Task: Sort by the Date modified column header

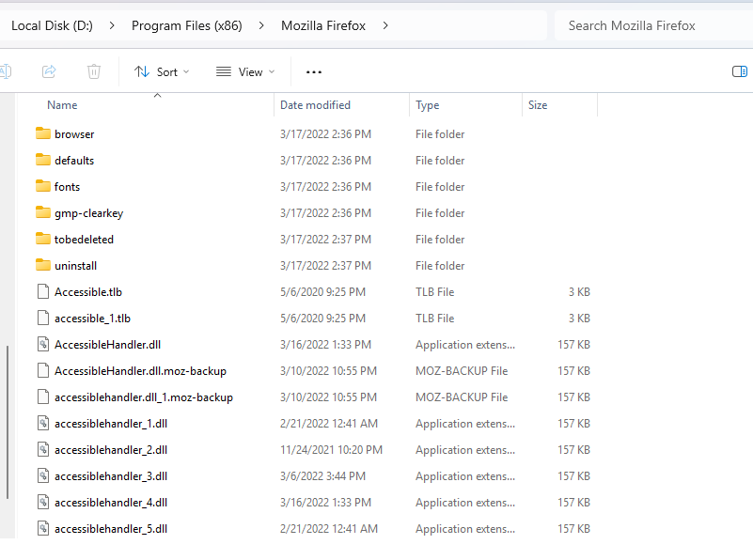Action: point(315,105)
